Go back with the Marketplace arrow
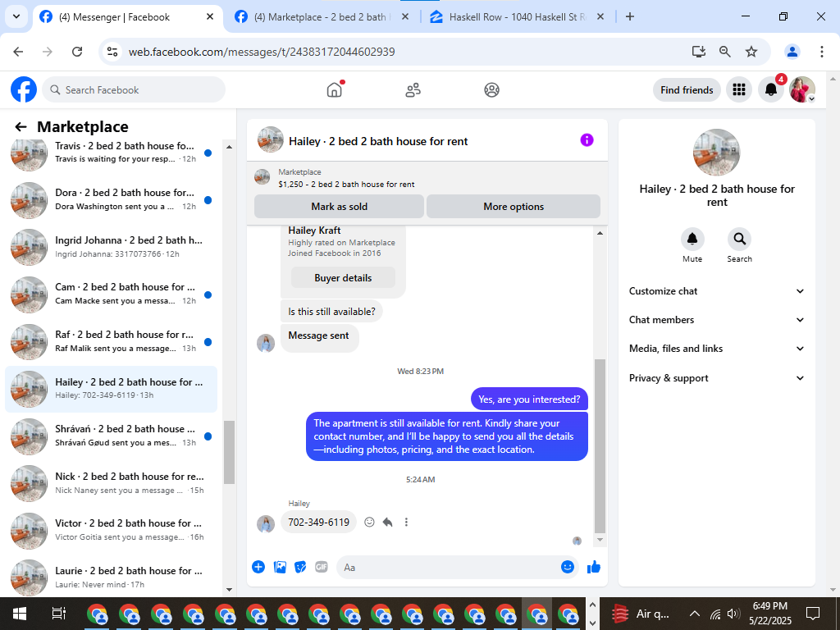This screenshot has width=840, height=630. point(21,127)
